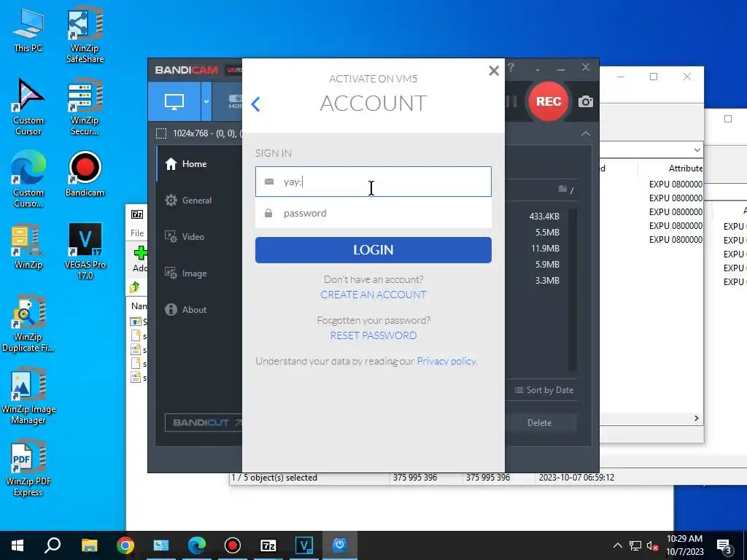Open the 7-Zip File menu
Screen dimensions: 747x560
[x=137, y=233]
